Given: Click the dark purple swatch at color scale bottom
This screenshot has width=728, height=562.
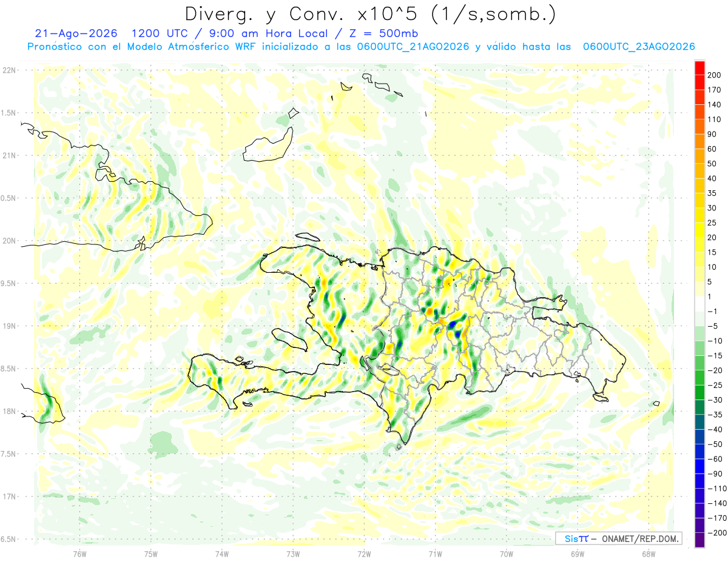Looking at the screenshot, I should click(699, 540).
